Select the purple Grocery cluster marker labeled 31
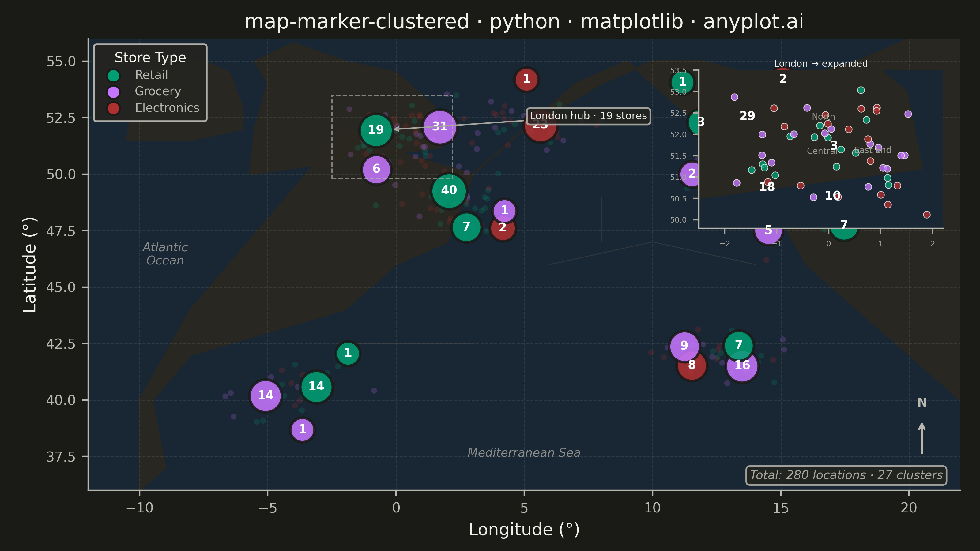This screenshot has height=551, width=980. [x=440, y=127]
